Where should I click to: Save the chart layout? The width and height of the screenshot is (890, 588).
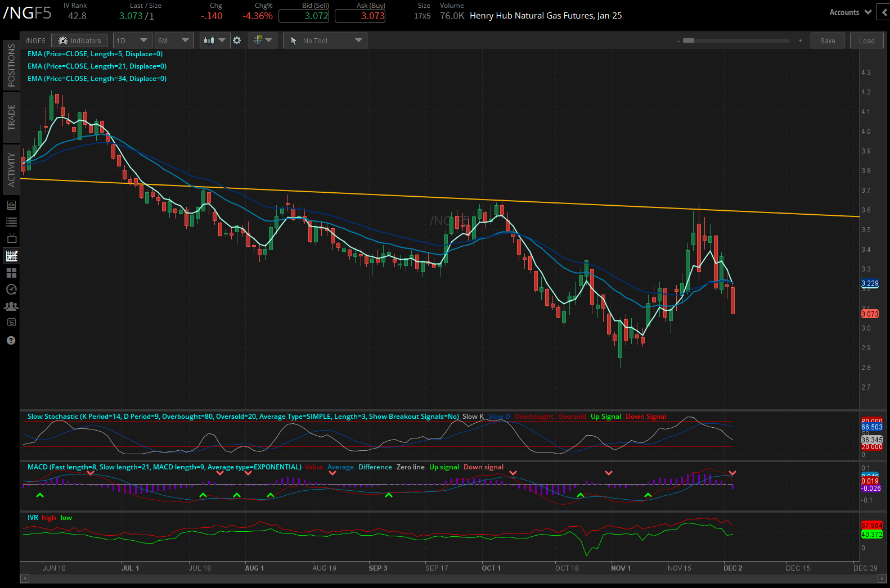(x=828, y=40)
